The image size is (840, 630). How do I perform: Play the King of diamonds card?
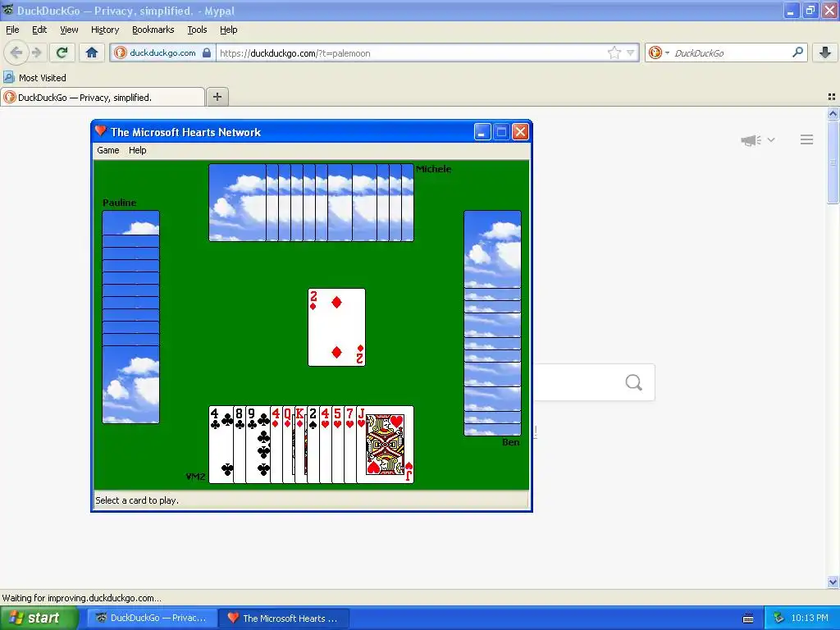click(x=300, y=445)
